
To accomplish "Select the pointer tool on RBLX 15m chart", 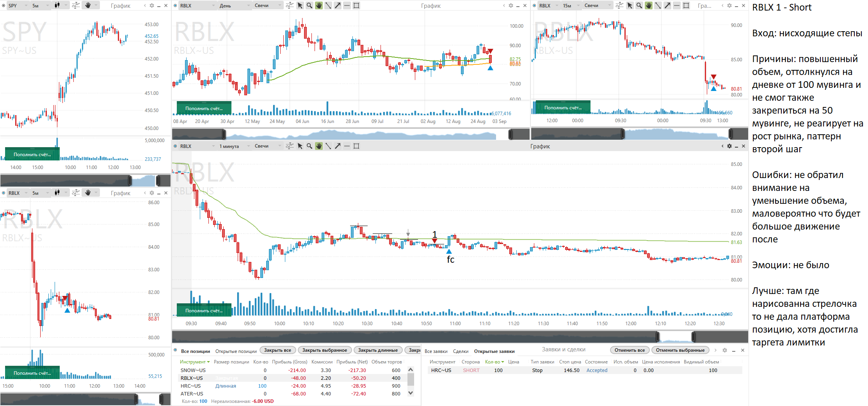I will click(630, 5).
